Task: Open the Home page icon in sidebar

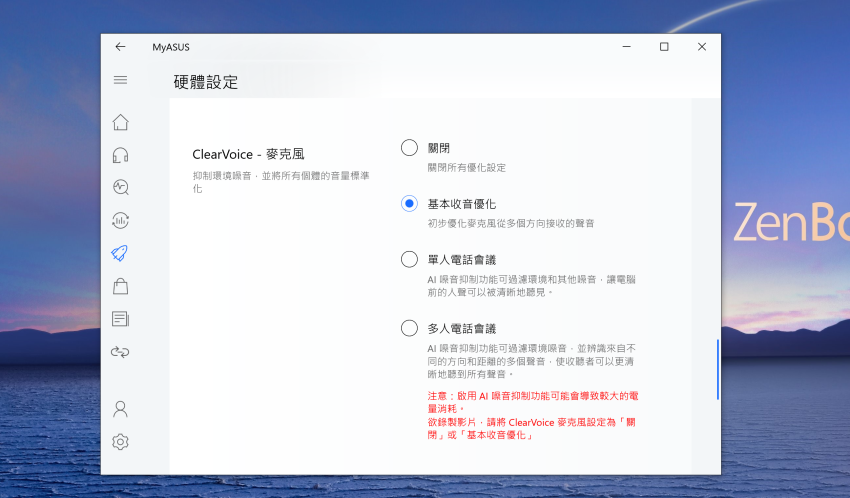Action: [x=120, y=122]
